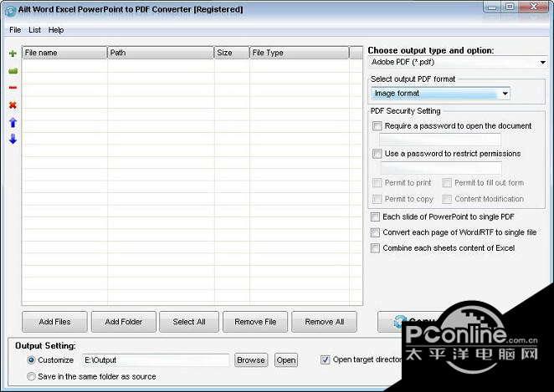Toggle the Permit to fill out form checkbox
This screenshot has width=554, height=392.
tap(447, 183)
